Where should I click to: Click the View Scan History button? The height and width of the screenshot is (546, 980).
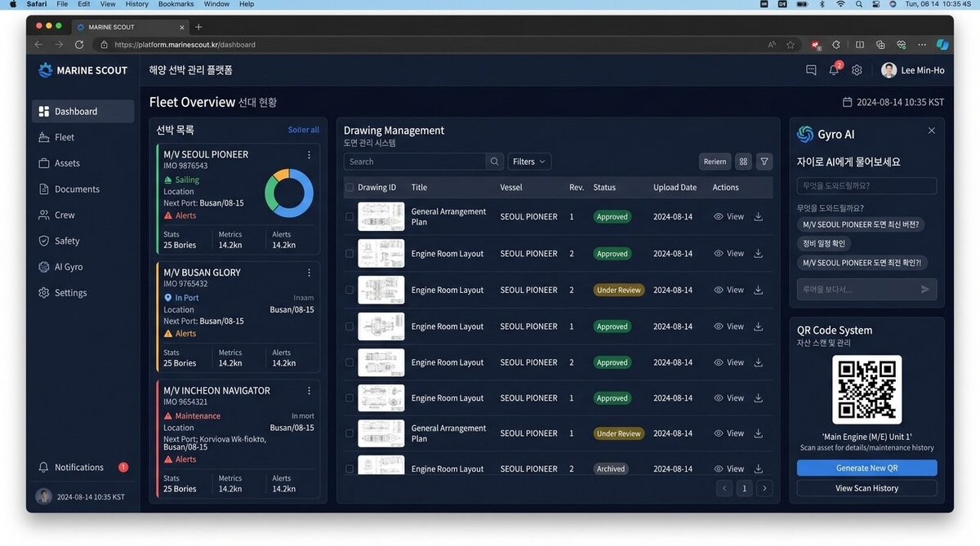coord(866,488)
